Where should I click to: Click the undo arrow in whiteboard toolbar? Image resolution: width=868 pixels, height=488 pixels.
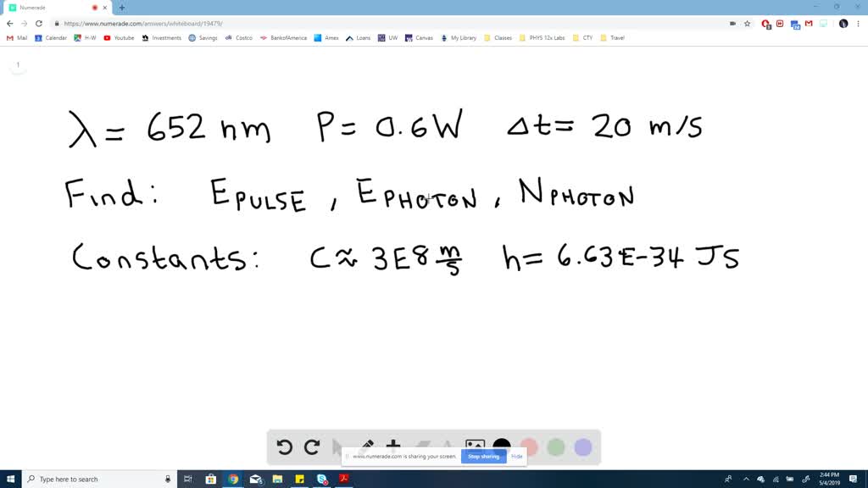click(285, 447)
